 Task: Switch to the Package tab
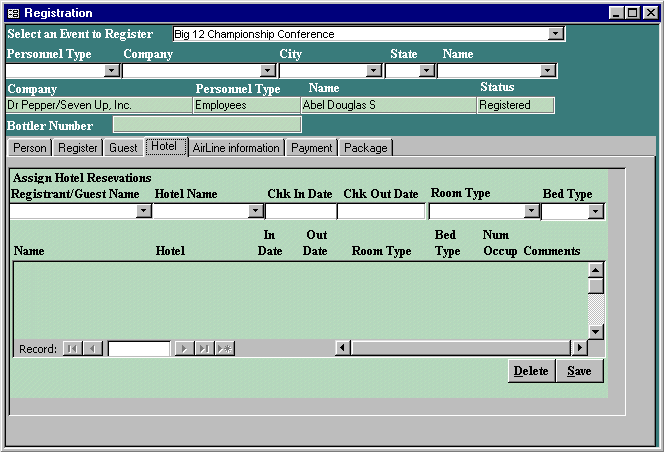(x=366, y=148)
